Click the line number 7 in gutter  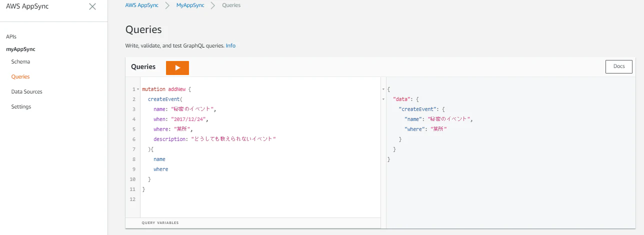click(x=134, y=149)
